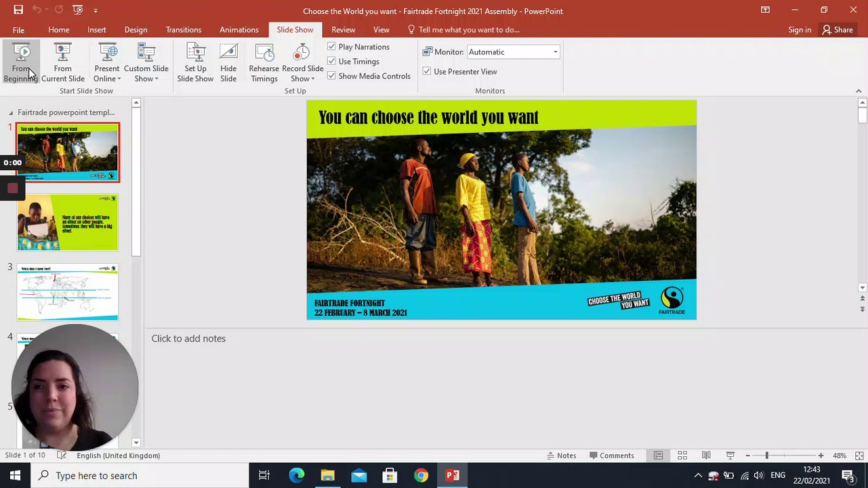
Task: Switch to the Home tab
Action: (x=59, y=30)
